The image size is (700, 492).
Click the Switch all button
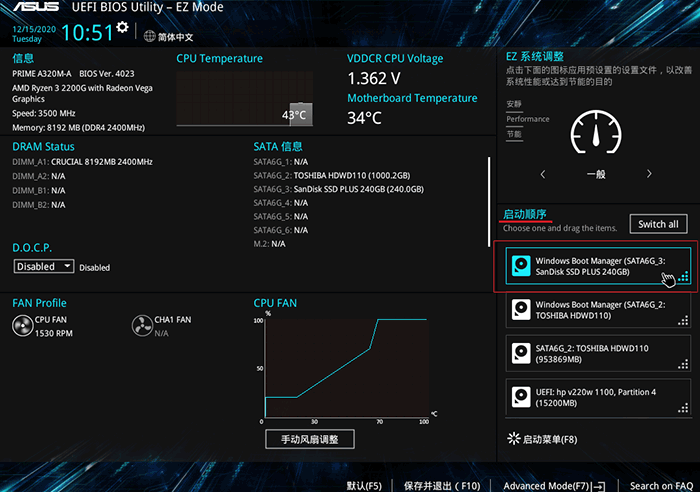click(x=658, y=224)
